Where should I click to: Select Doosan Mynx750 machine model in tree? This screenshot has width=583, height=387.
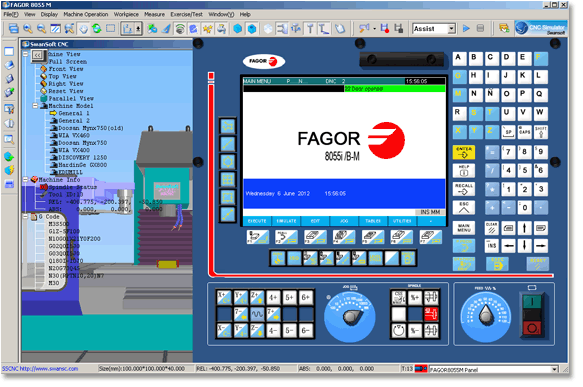[x=84, y=143]
